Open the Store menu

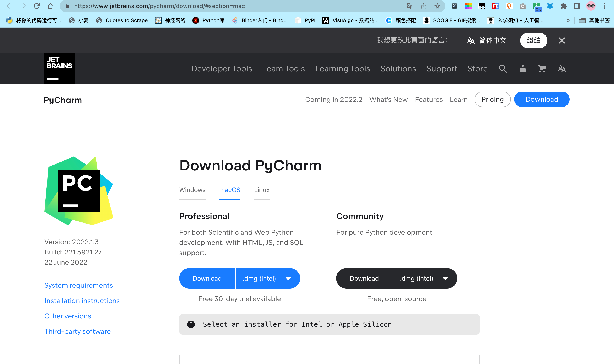(477, 69)
